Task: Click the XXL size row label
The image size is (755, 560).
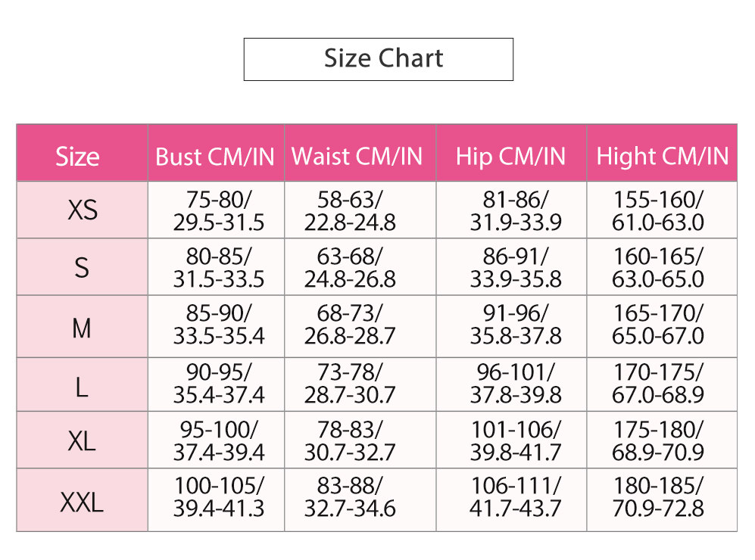Action: (83, 500)
